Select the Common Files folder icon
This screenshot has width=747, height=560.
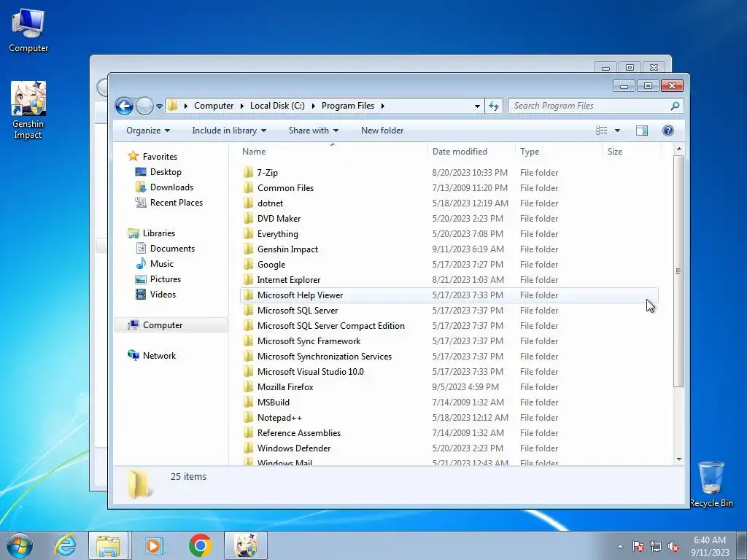pos(248,187)
